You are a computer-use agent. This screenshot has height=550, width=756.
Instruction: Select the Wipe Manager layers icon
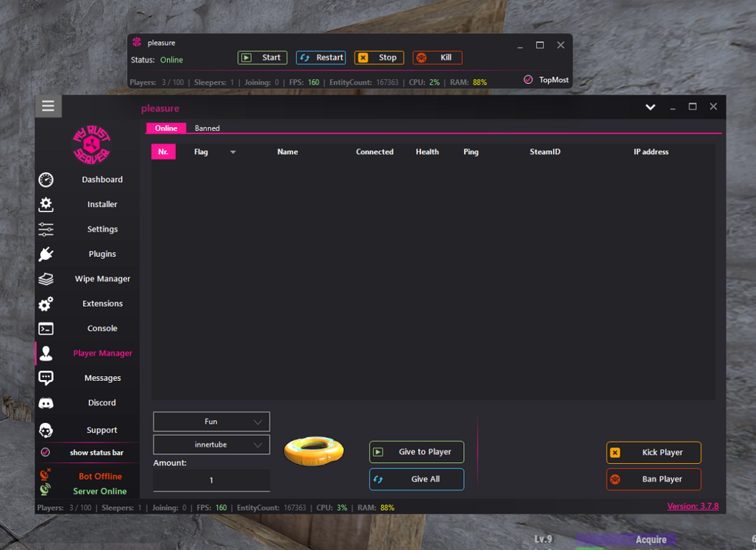click(x=46, y=279)
